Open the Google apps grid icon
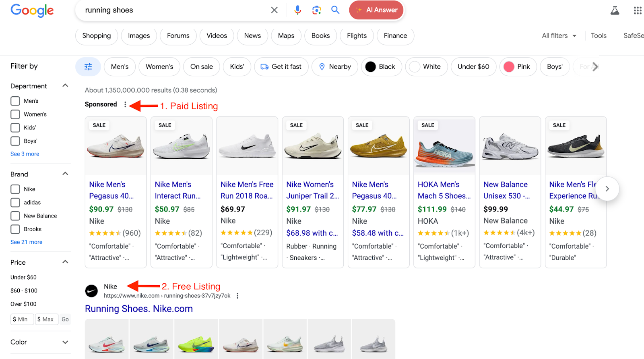 pos(638,10)
